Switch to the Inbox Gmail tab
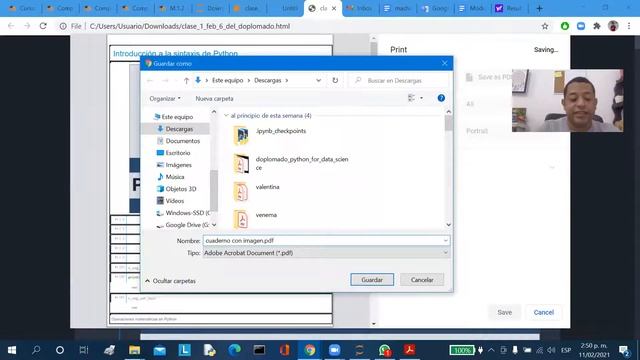Screen dimensions: 640x360 pyautogui.click(x=359, y=8)
